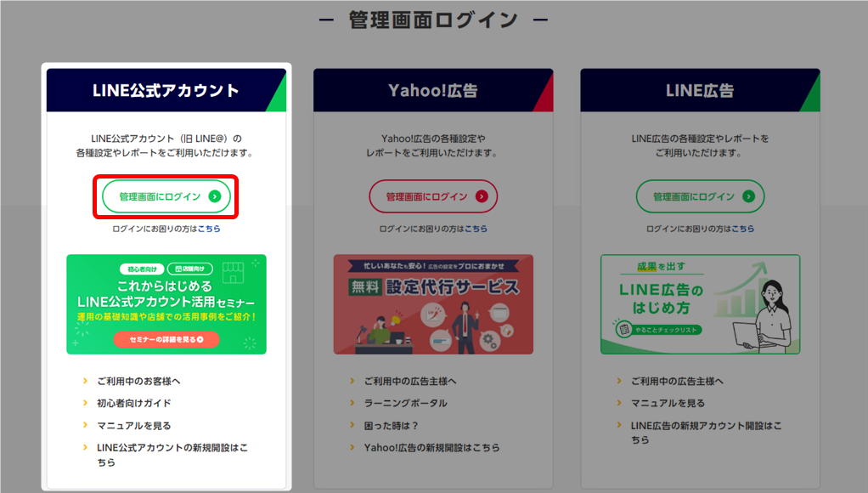This screenshot has width=868, height=493.
Task: Open the LINE広告のはじめ方 banner
Action: click(x=700, y=304)
